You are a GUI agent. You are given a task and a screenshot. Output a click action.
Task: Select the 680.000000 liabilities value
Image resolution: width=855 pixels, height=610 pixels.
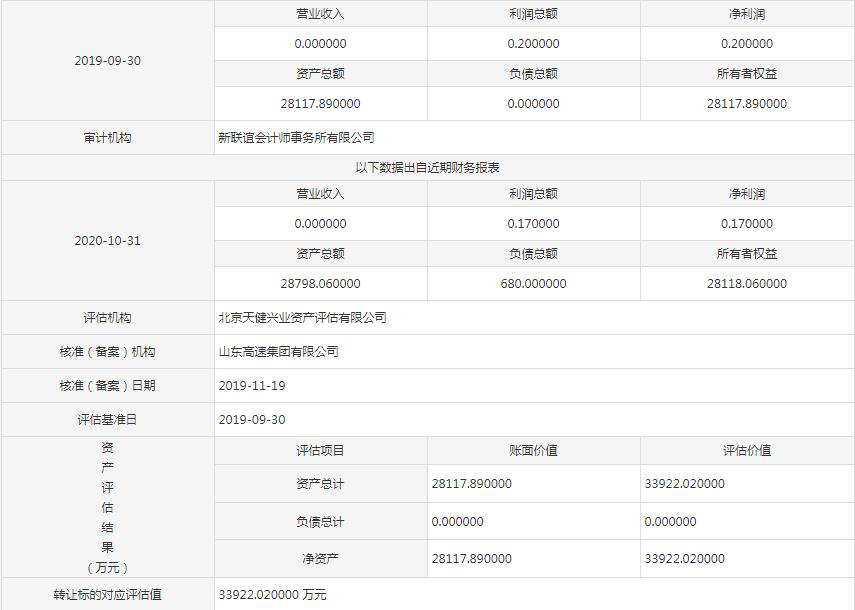tap(533, 284)
